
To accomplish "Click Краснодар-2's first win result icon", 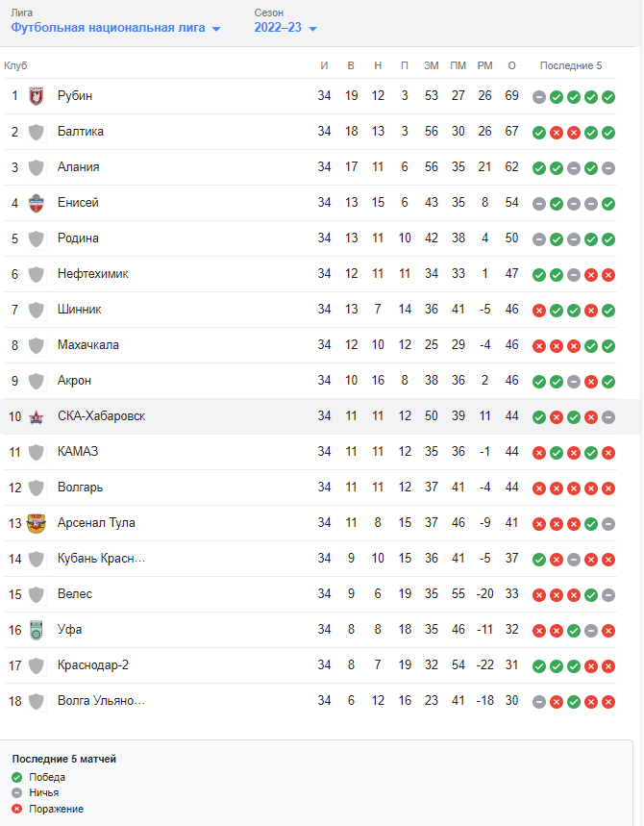I will tap(538, 666).
